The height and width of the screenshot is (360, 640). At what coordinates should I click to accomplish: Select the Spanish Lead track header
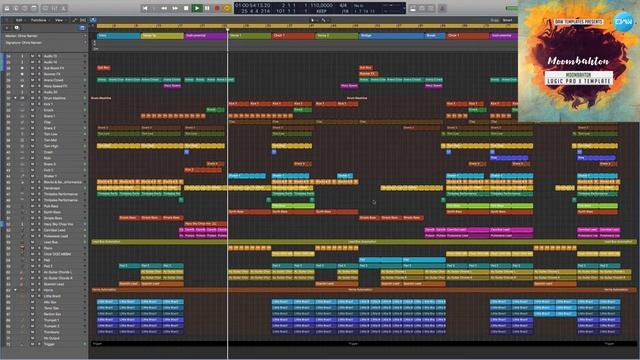click(45, 284)
